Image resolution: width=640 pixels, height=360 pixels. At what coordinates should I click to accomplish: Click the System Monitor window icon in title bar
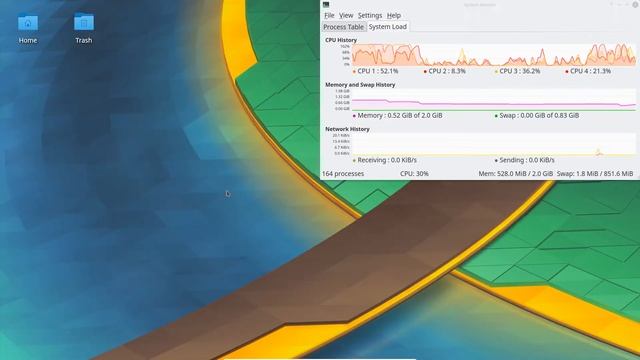click(326, 4)
